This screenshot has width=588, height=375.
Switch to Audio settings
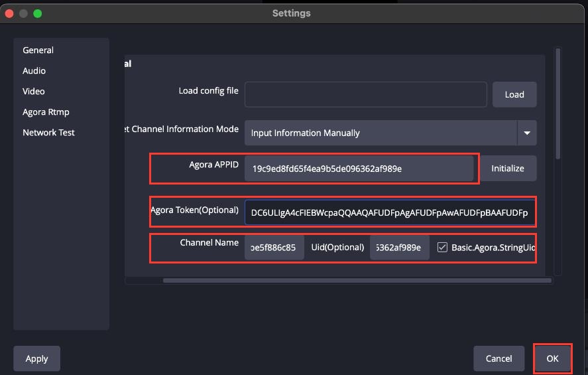(x=34, y=71)
